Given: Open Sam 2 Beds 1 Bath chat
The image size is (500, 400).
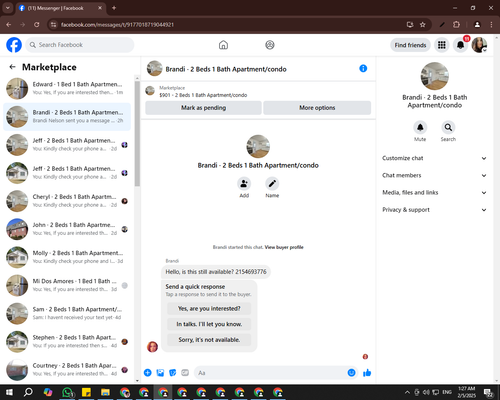Looking at the screenshot, I should click(x=67, y=313).
